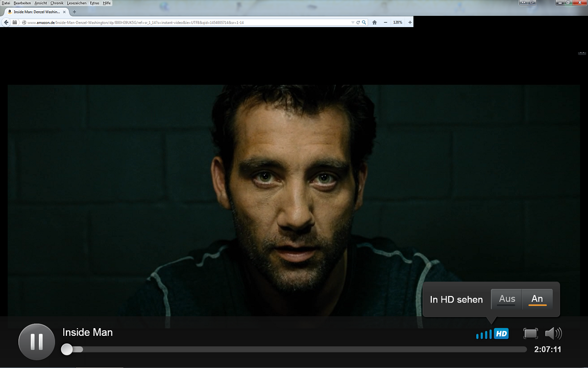Select the Inside Man: Denzel Washington tab

(x=36, y=12)
